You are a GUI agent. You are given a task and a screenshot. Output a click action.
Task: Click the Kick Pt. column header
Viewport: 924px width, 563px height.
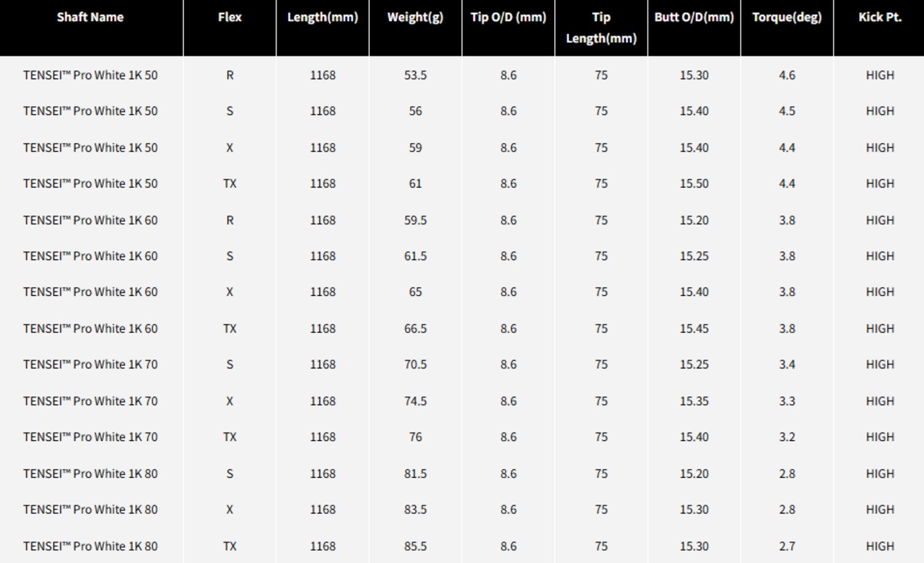tap(879, 17)
